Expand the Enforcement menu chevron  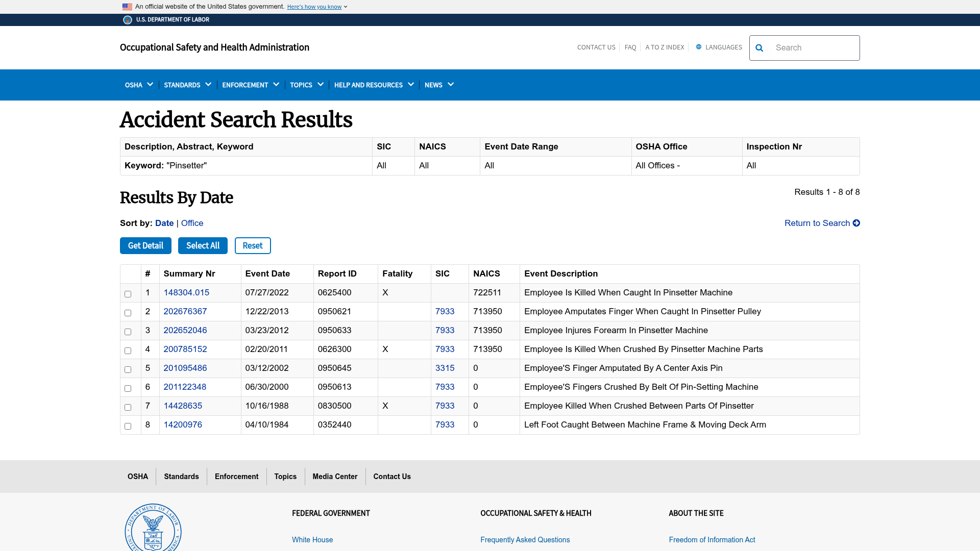(276, 85)
